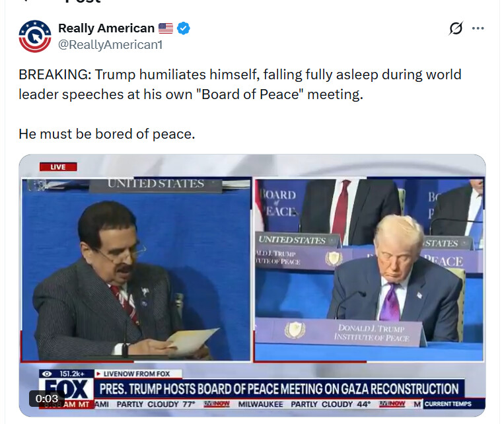
Task: Click the right video pane showing Trump
Action: pyautogui.click(x=369, y=269)
